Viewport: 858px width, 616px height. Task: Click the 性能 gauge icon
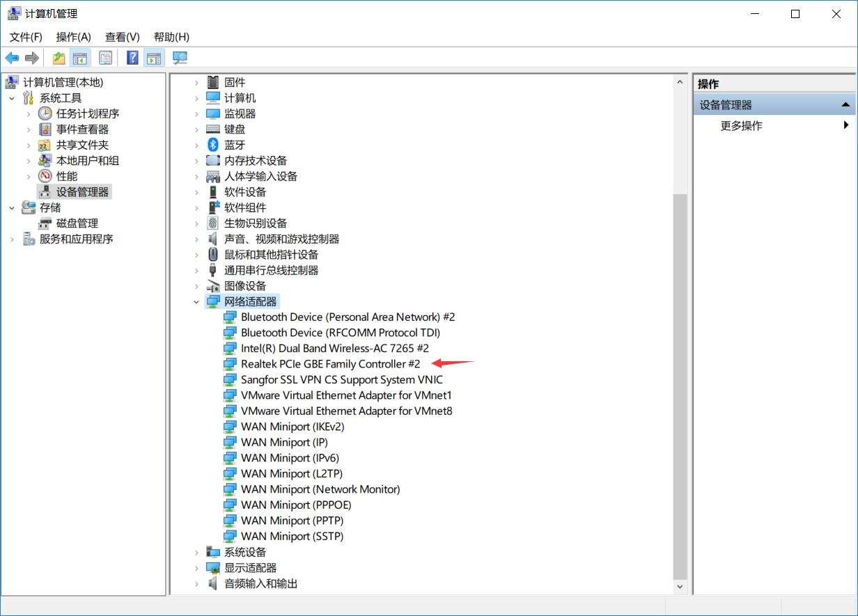(45, 176)
